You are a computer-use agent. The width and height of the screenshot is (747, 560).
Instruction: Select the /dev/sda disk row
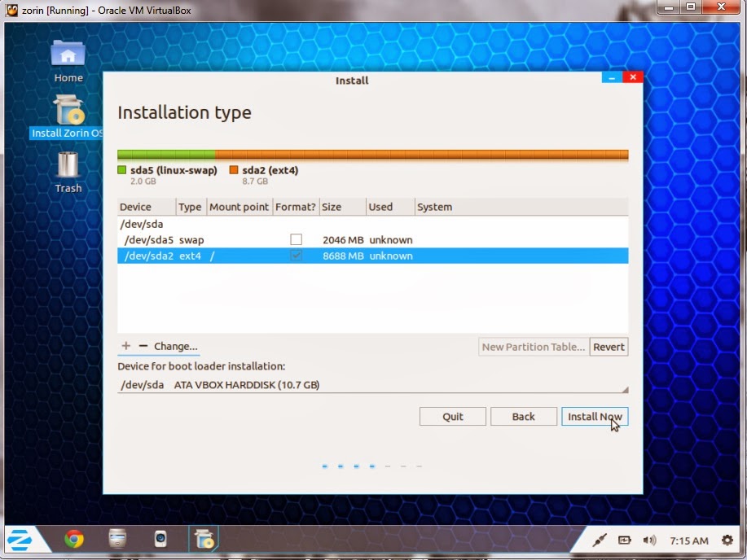[x=372, y=224]
